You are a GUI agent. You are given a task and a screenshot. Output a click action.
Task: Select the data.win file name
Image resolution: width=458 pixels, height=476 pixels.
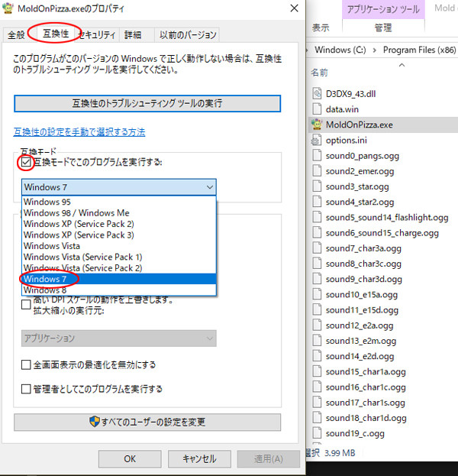(342, 109)
